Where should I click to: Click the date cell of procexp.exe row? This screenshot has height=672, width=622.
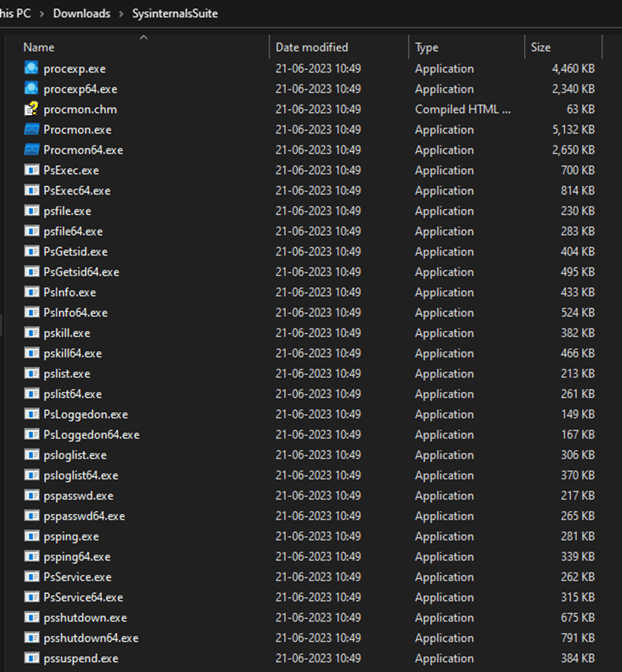pos(318,69)
